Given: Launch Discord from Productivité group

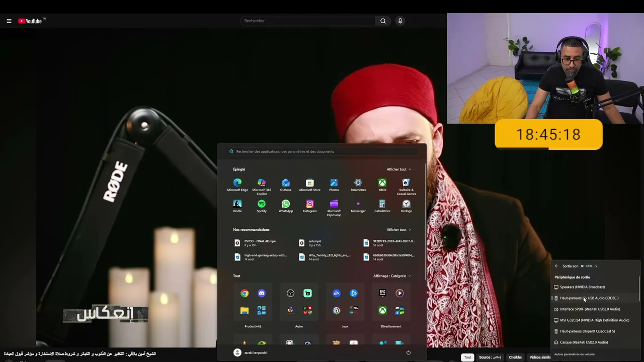Looking at the screenshot, I should click(262, 293).
